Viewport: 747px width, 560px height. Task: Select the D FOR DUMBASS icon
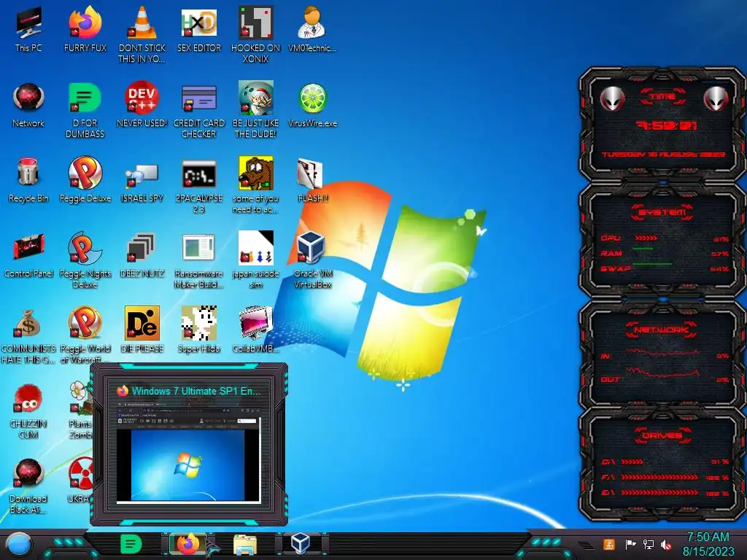coord(85,97)
